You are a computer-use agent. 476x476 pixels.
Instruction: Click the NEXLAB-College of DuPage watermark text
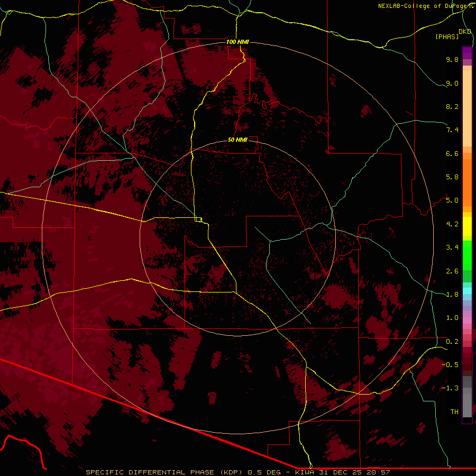(x=425, y=6)
